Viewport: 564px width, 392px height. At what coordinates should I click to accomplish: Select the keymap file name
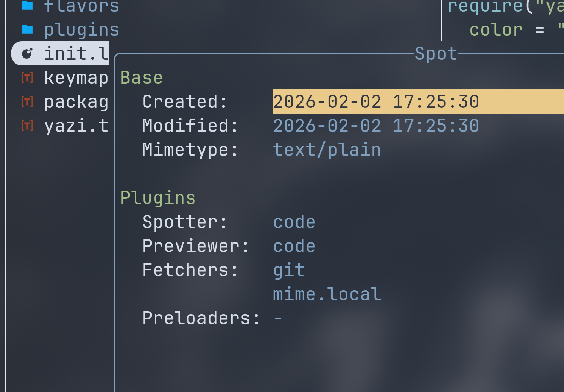tap(76, 78)
